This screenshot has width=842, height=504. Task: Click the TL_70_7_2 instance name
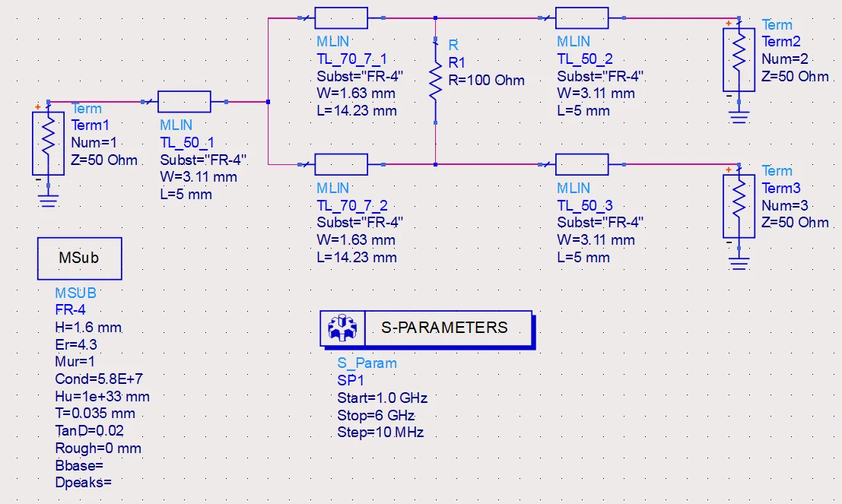[x=352, y=205]
